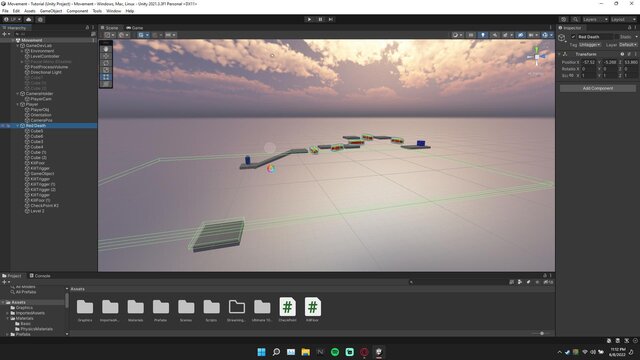Adjust the asset icon size slider

[x=542, y=333]
